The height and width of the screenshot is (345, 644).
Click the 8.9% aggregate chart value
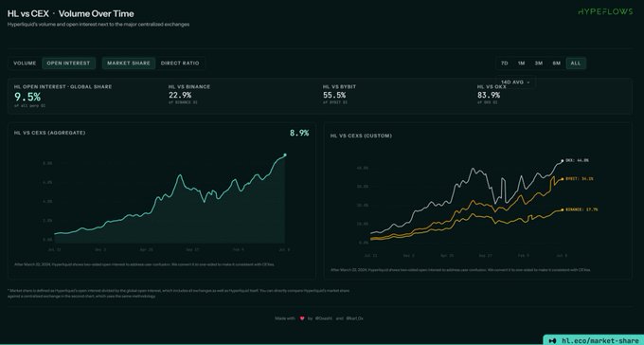point(299,133)
